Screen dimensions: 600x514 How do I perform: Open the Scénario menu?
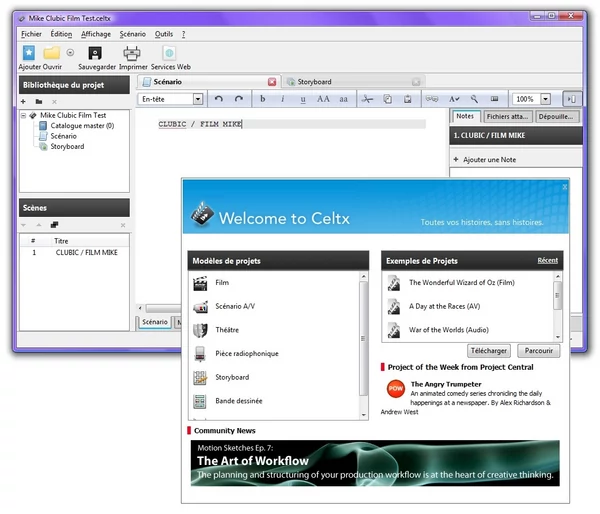[132, 34]
